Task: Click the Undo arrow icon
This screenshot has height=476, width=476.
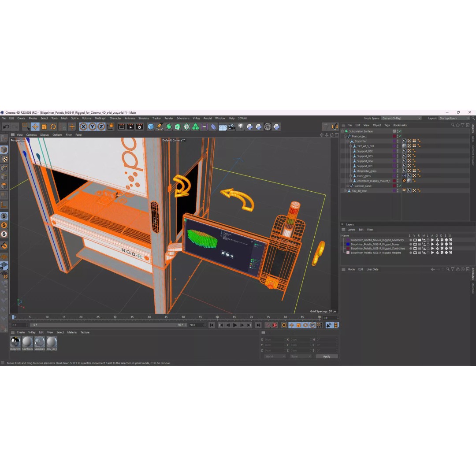Action: (6, 127)
